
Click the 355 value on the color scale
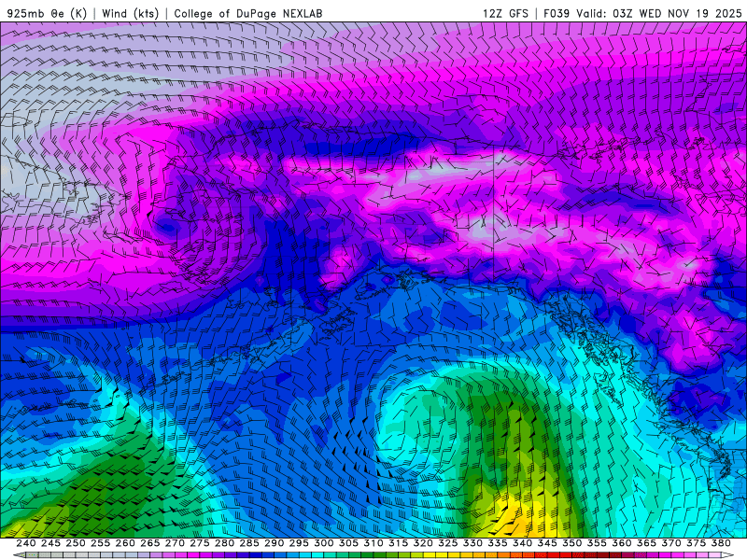click(597, 543)
